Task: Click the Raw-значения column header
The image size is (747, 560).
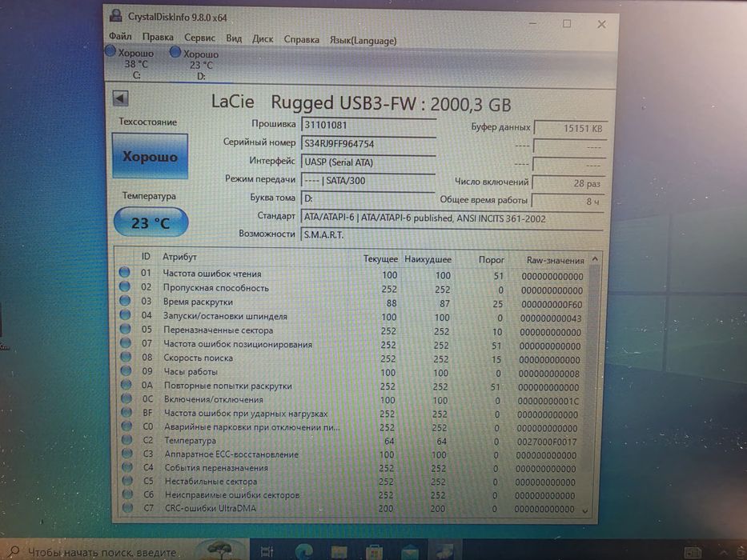Action: tap(555, 261)
